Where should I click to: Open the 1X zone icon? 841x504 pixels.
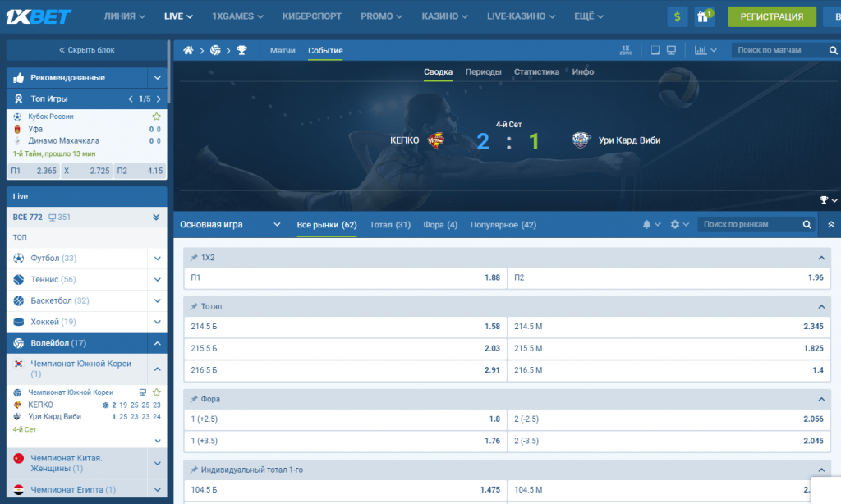626,51
